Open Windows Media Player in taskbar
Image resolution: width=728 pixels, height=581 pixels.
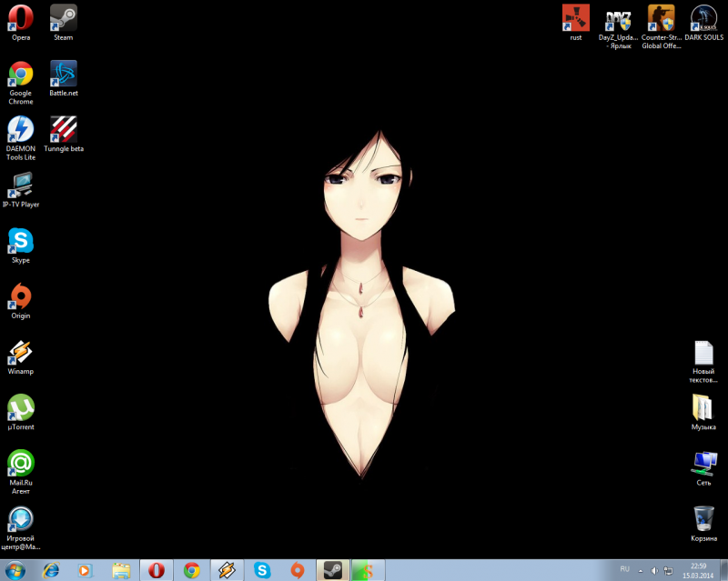[86, 570]
